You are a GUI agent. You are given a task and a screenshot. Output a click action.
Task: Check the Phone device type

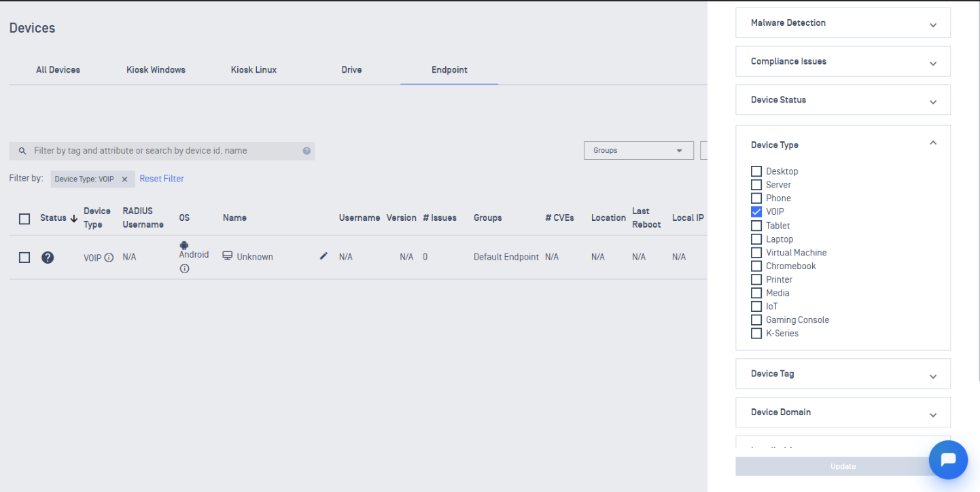coord(756,198)
